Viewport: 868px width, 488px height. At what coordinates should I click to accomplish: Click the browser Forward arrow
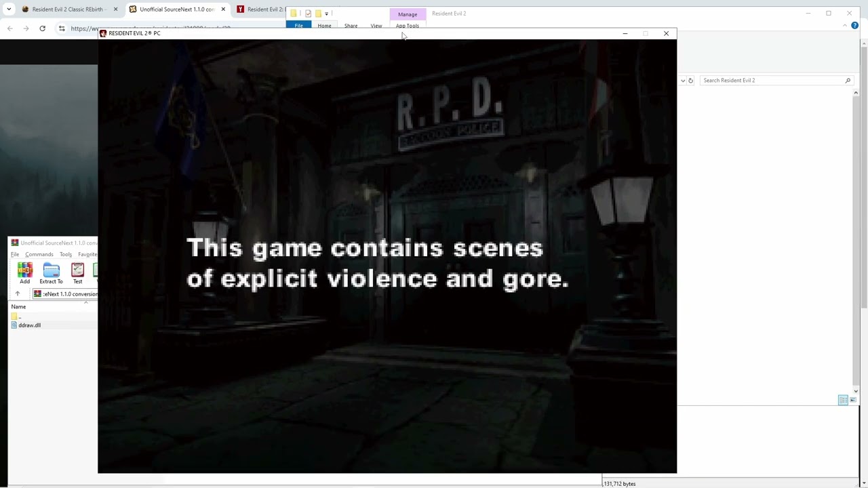click(x=26, y=28)
